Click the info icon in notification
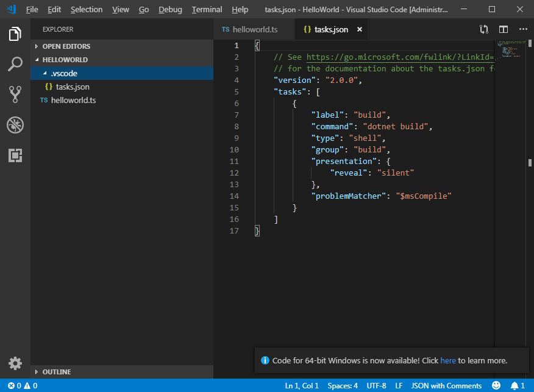Screen dimensions: 534x392 point(265,360)
